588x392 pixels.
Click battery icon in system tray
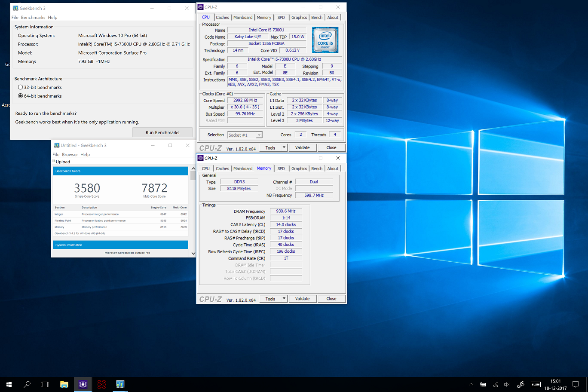click(x=483, y=385)
